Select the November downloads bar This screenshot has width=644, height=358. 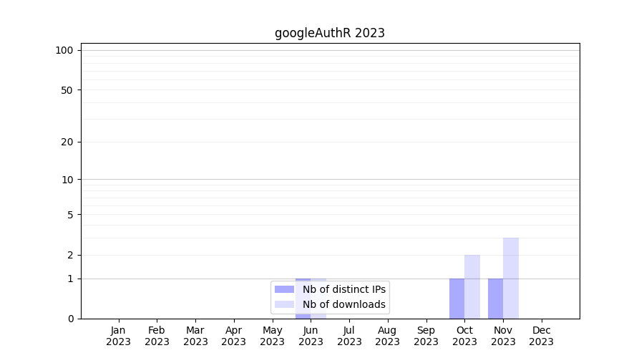point(511,279)
